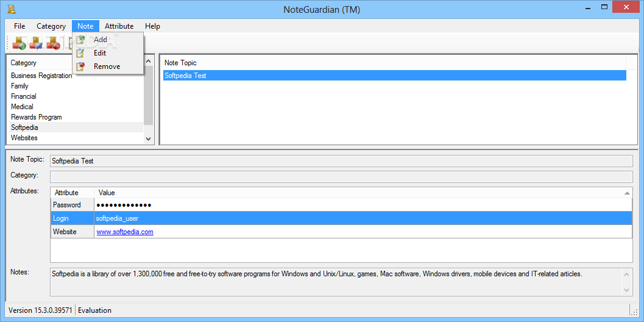The height and width of the screenshot is (322, 644).
Task: Open the Category menu
Action: click(x=51, y=26)
